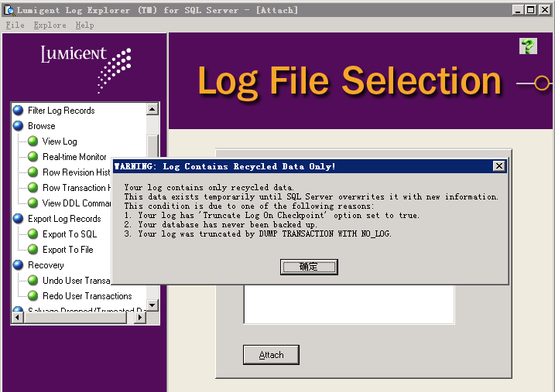Click the tree horizontal scrollbar thumb

tap(75, 318)
